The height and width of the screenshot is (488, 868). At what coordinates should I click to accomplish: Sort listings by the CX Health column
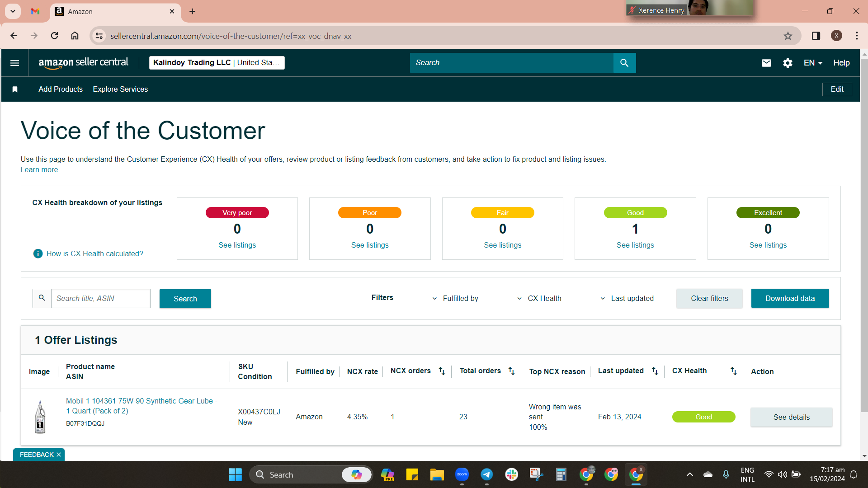(733, 371)
